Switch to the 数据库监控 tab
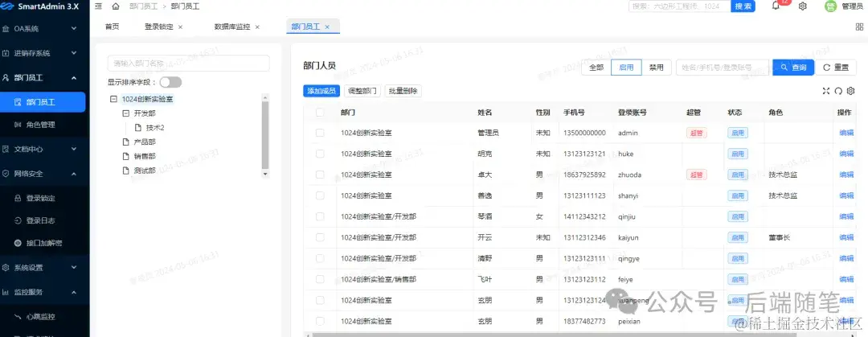Screen dimensions: 868x337 click(232, 27)
